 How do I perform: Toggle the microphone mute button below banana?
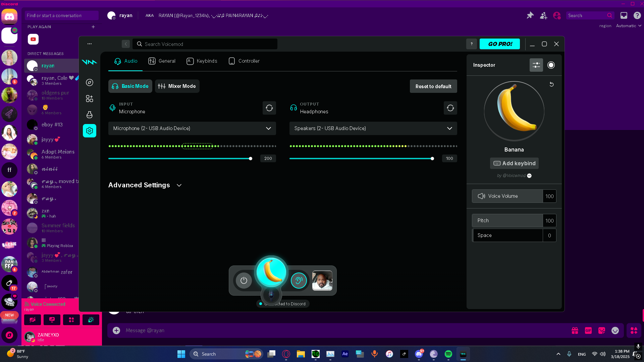point(271,295)
